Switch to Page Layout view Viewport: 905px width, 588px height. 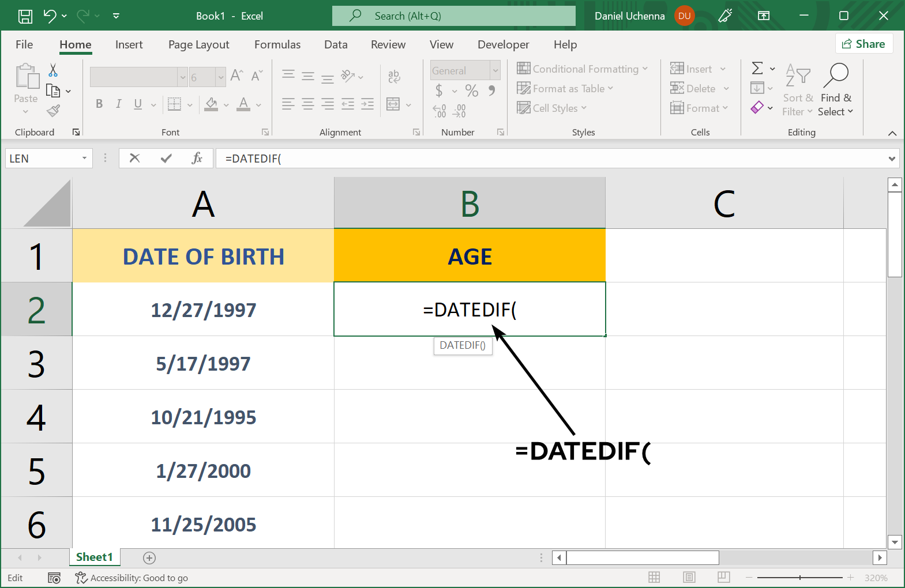(x=689, y=578)
